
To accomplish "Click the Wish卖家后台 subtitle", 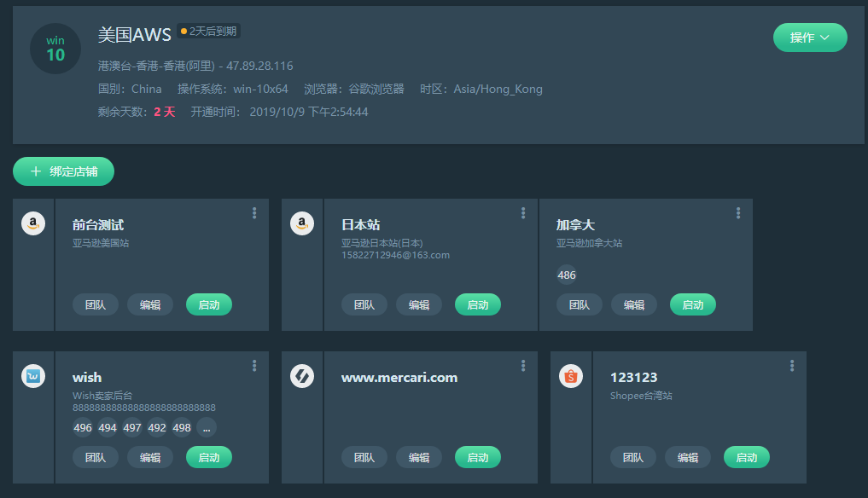I will [102, 396].
